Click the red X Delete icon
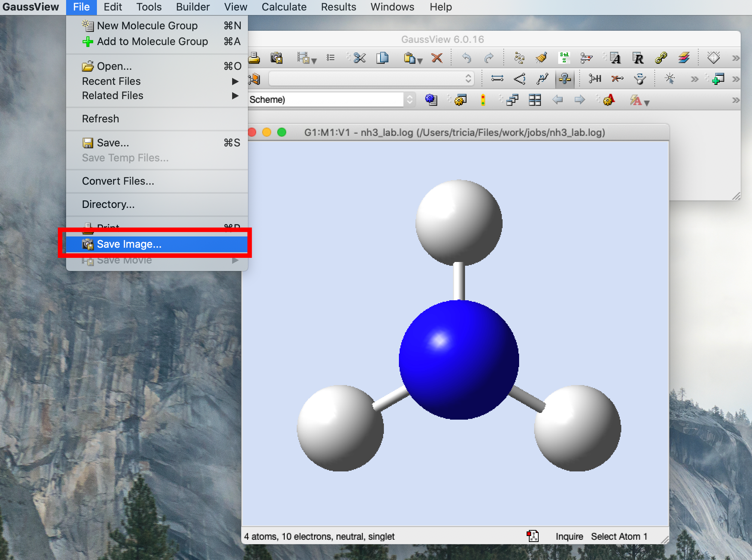The height and width of the screenshot is (560, 752). click(436, 58)
